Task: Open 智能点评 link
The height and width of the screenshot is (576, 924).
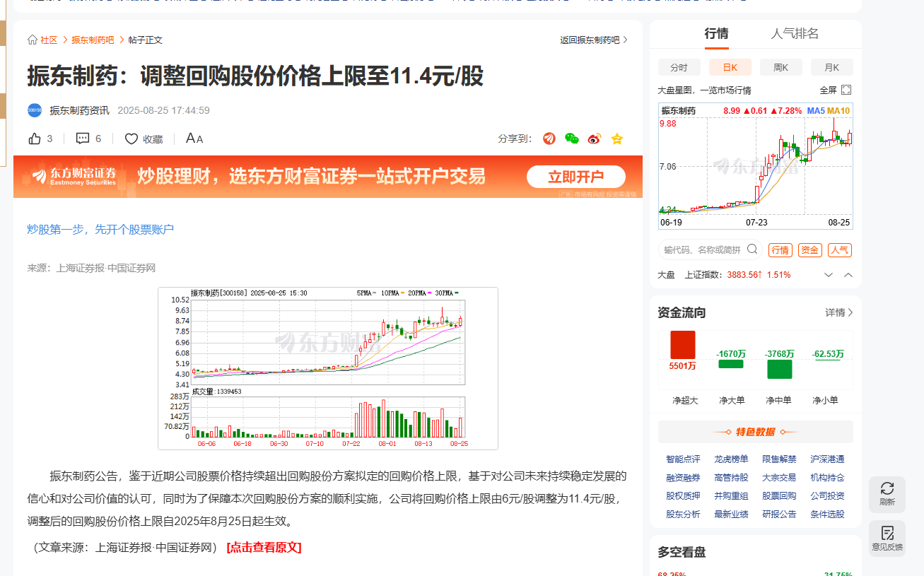Action: click(683, 459)
